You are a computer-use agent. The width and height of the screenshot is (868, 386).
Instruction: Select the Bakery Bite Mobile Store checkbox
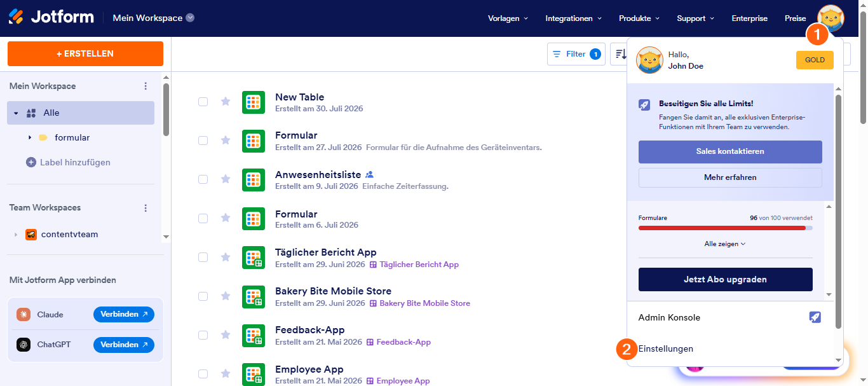[x=203, y=296]
